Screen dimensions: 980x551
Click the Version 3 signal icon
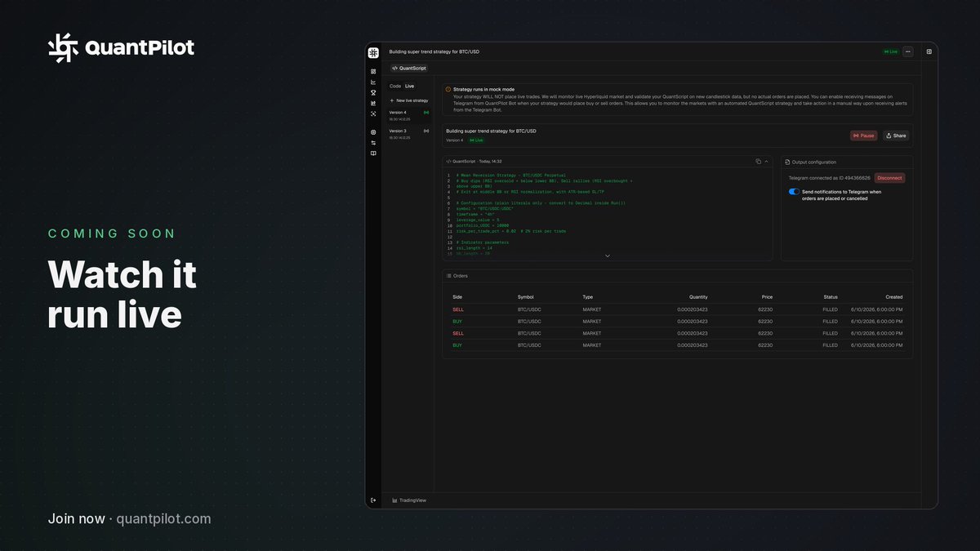(426, 131)
